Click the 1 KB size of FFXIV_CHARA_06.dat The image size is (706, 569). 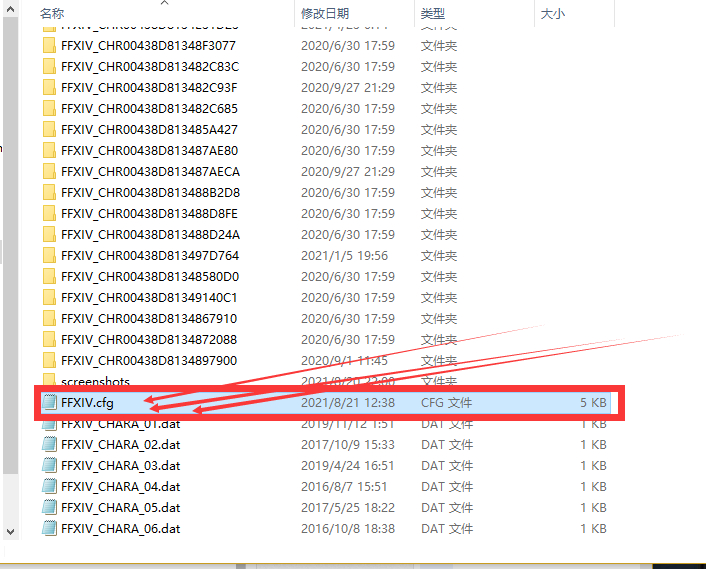pyautogui.click(x=593, y=528)
